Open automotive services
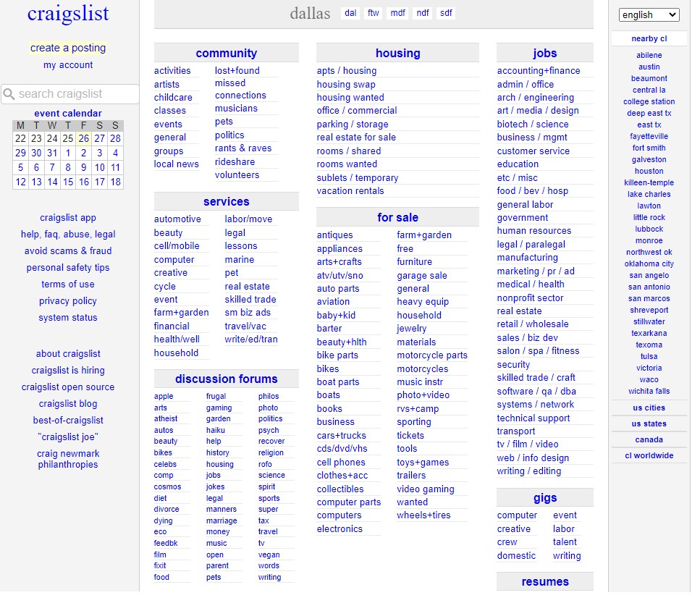 coord(177,219)
